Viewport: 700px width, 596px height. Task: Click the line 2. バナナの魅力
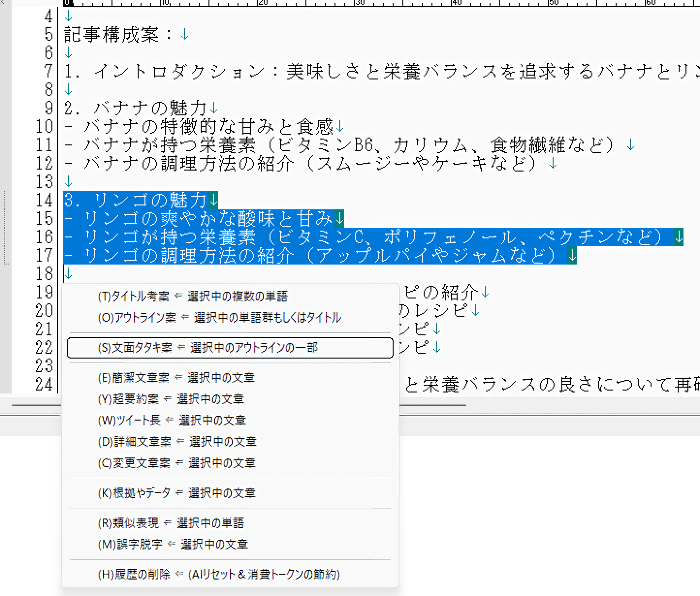(x=136, y=108)
